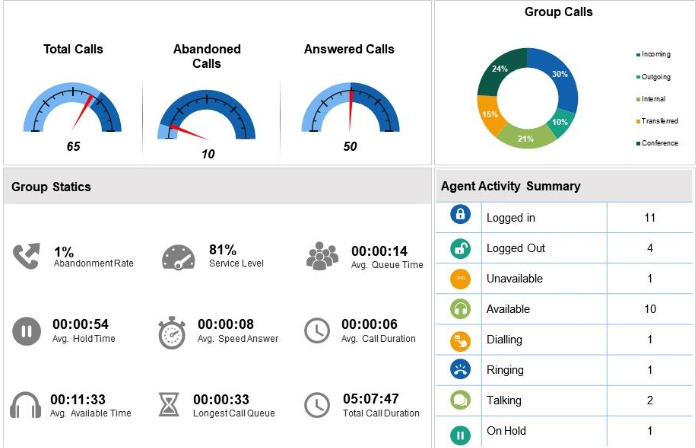Click the Longest Call Queue hourglass icon
This screenshot has height=448, width=696.
[x=169, y=405]
